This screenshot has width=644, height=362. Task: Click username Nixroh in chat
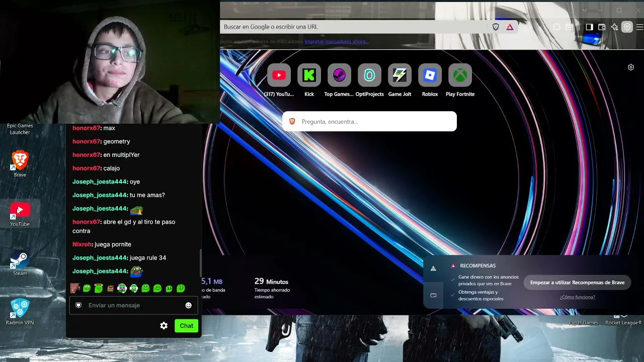[83, 244]
